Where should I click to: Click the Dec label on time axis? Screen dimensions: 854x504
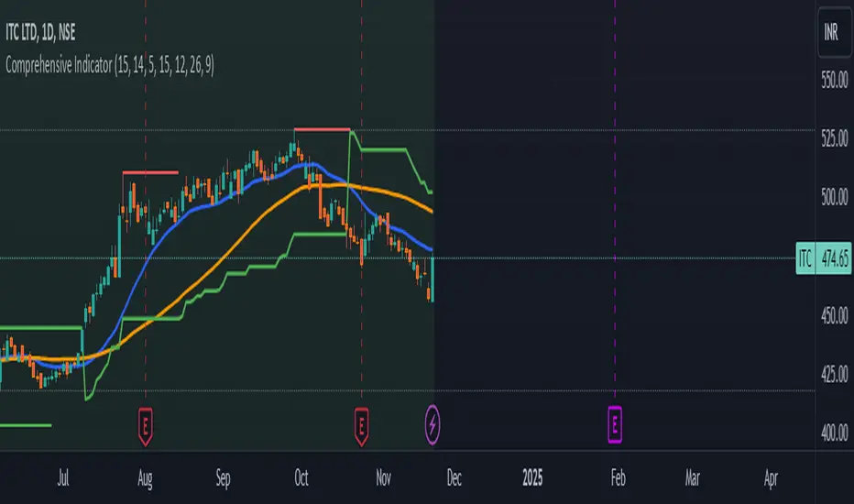(x=454, y=477)
